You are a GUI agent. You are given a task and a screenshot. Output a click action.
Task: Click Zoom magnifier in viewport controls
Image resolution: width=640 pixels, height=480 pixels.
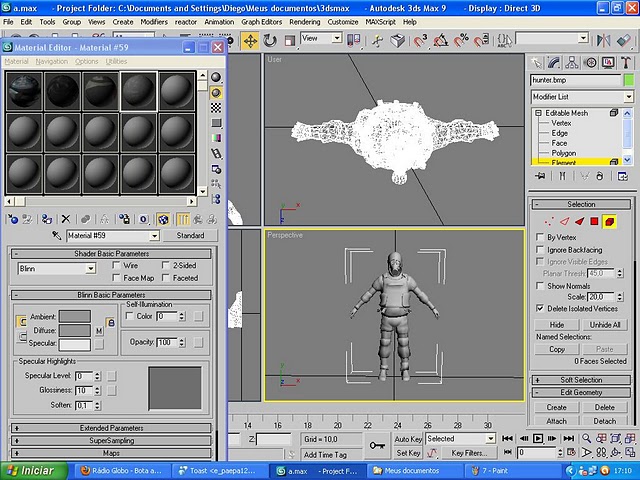tap(586, 438)
